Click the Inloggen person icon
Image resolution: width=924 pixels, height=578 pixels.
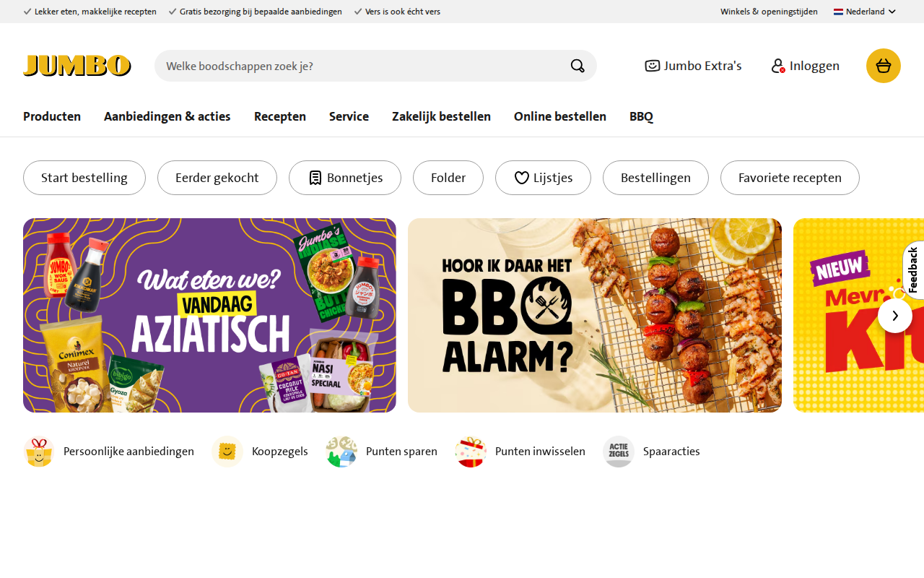[x=778, y=66]
